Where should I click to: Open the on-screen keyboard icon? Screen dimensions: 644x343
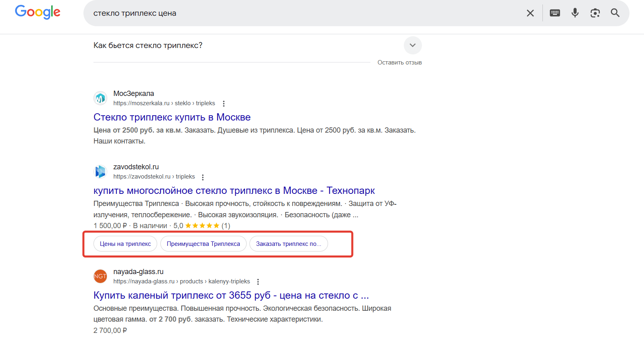pos(555,13)
